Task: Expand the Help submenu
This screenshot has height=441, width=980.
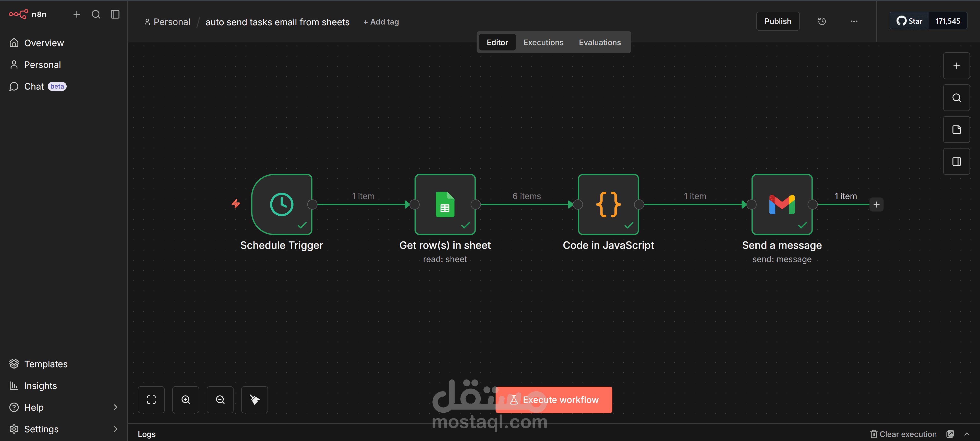Action: (115, 407)
